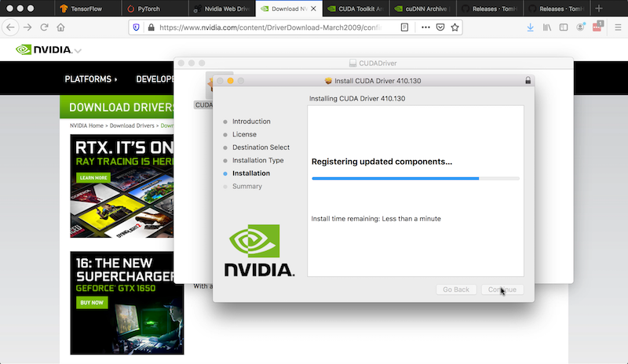Expand the dropdown arrow beside NVIDIA logo
628x364 pixels.
click(78, 51)
